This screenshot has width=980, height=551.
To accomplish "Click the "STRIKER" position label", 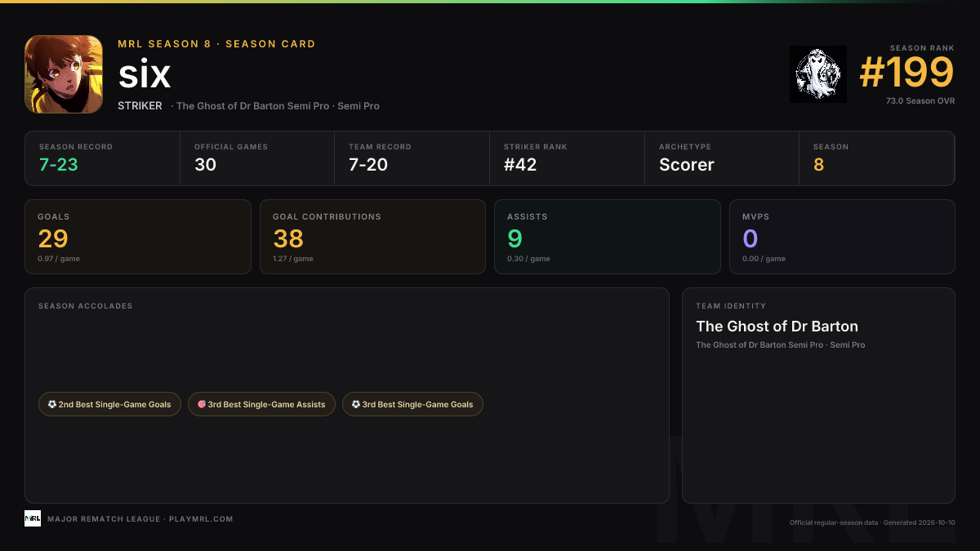I will pyautogui.click(x=140, y=106).
